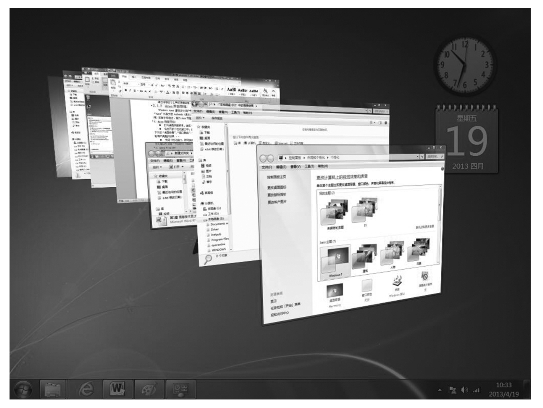Screen dimensions: 543x408
Task: Show hidden system tray icons
Action: tap(439, 390)
